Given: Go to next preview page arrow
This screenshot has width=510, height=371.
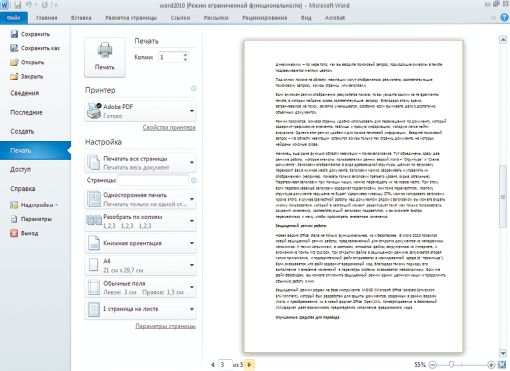Looking at the screenshot, I should [x=250, y=365].
